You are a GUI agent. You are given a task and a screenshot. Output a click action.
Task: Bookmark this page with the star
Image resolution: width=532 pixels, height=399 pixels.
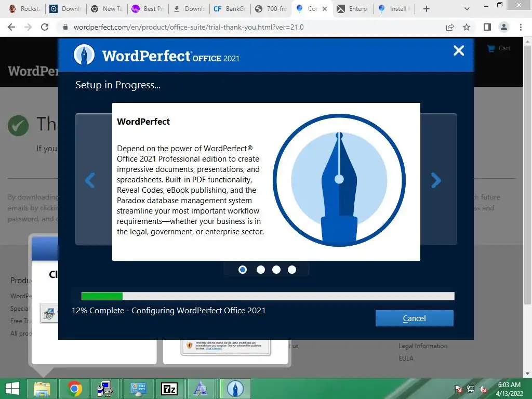(467, 27)
